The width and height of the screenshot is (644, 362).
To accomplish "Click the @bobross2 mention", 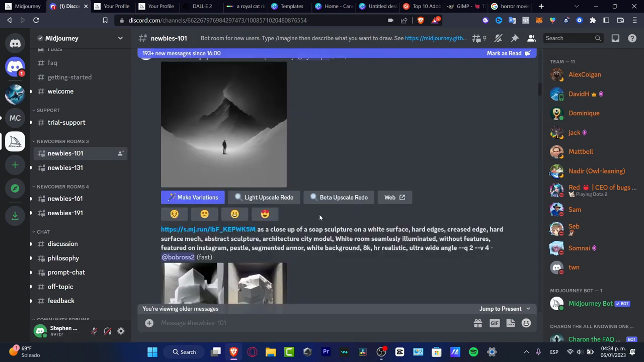I will pos(178,257).
